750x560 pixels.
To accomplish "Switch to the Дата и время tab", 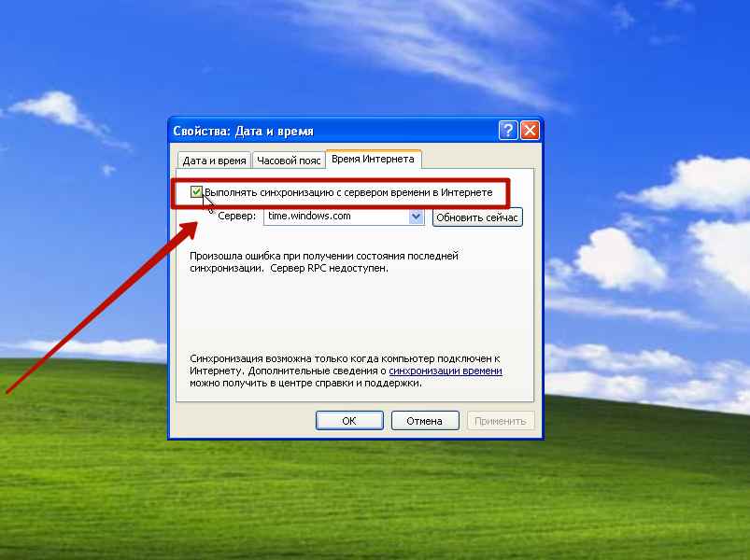I will (214, 161).
